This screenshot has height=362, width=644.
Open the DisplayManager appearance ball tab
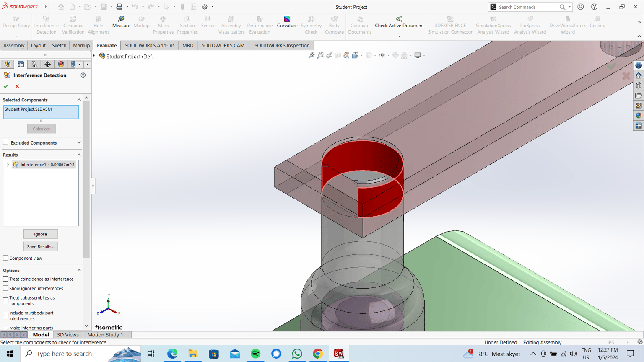pos(61,64)
